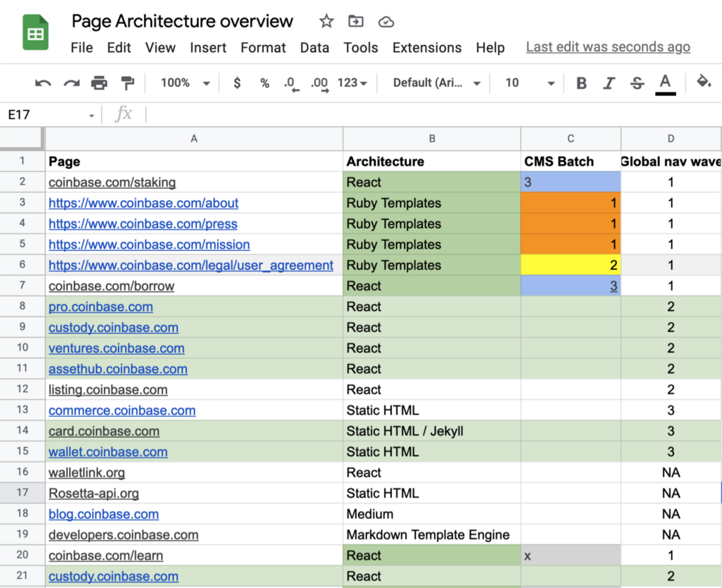Click the undo arrow icon

coord(43,83)
